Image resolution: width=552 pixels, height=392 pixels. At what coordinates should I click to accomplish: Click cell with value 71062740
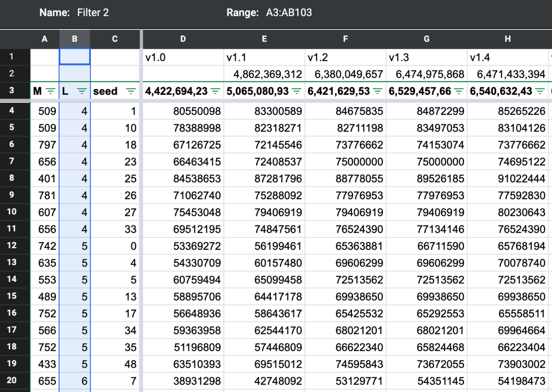click(x=183, y=195)
